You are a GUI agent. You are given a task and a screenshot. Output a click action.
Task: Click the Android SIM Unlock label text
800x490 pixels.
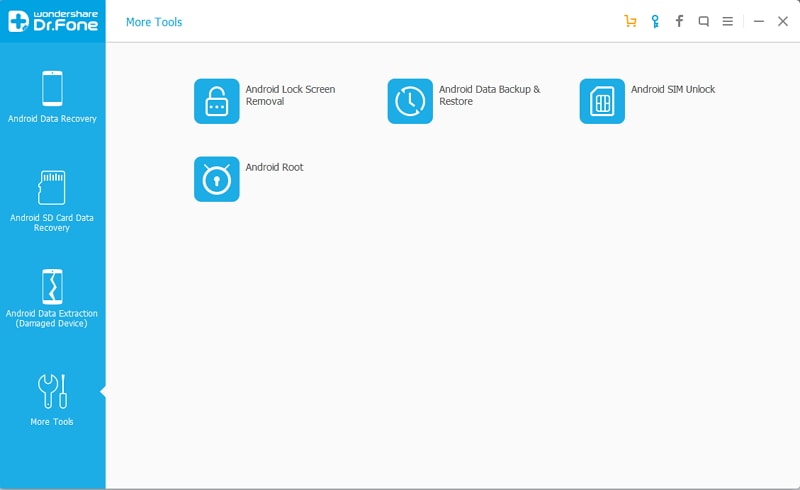click(672, 89)
